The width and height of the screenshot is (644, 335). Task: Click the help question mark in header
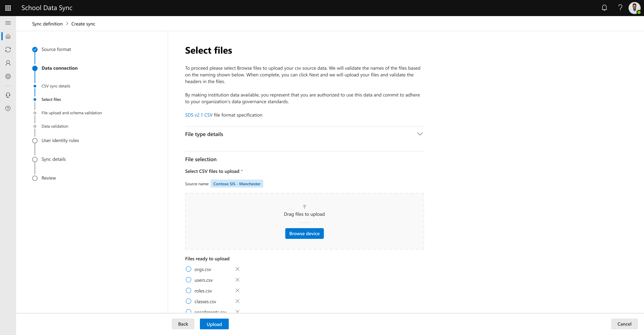pos(620,8)
